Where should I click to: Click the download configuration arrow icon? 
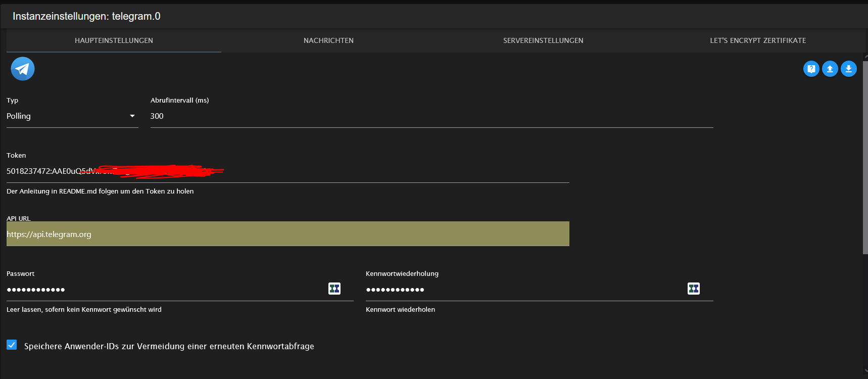point(848,69)
